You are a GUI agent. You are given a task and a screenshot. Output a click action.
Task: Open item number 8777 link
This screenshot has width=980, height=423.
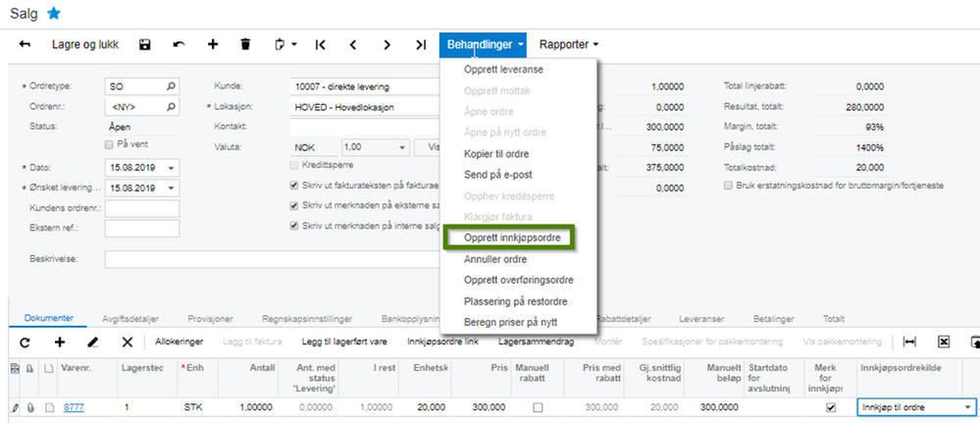pyautogui.click(x=75, y=406)
